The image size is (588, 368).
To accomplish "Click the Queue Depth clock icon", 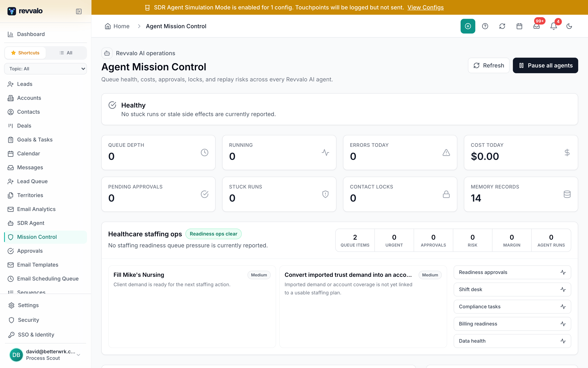I will tap(205, 153).
